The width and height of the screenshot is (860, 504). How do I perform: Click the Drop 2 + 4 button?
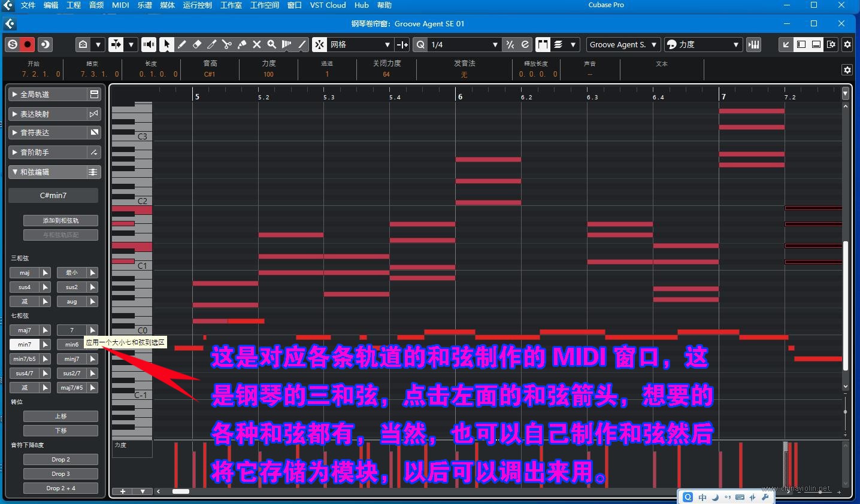[x=60, y=488]
